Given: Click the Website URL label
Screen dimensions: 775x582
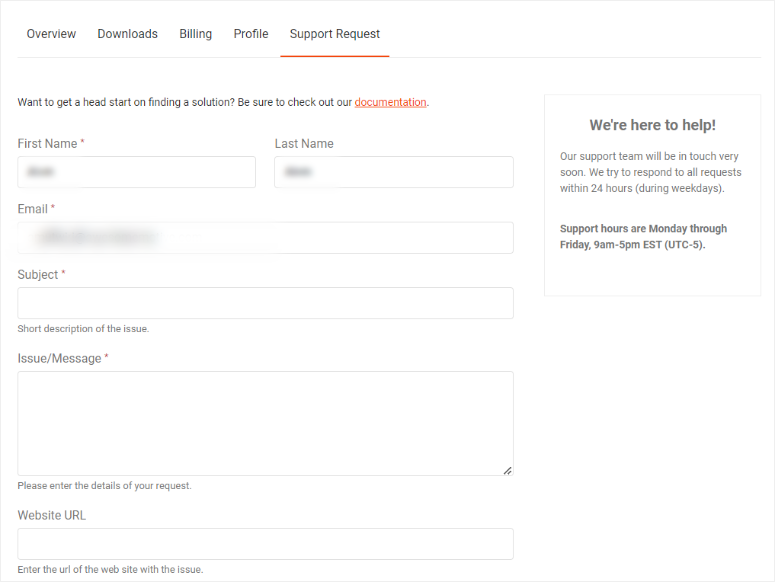Looking at the screenshot, I should [x=51, y=515].
